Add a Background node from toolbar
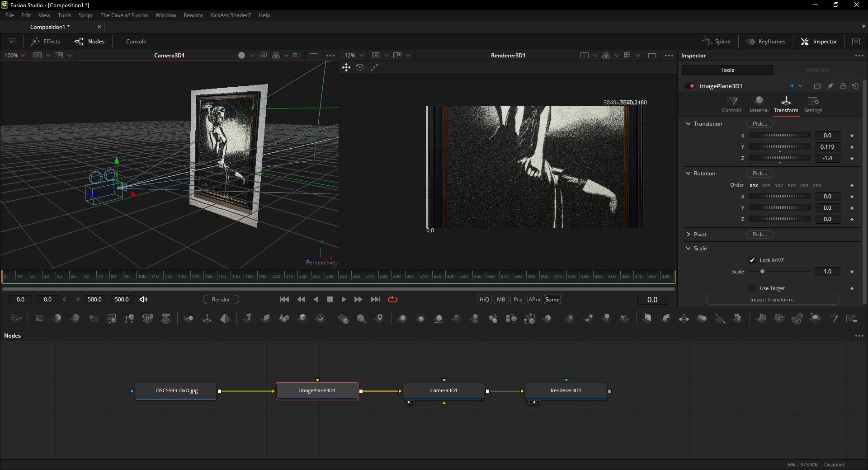 (39, 319)
